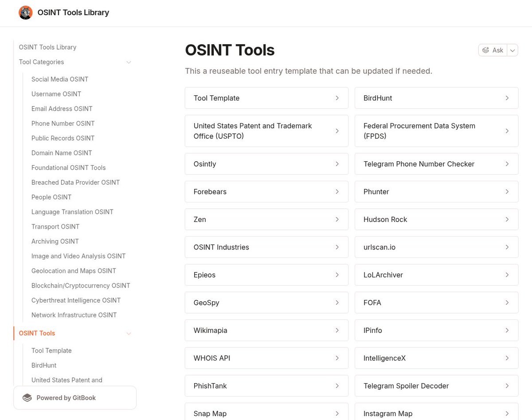Open Geolocation and Maps OSINT category
This screenshot has width=532, height=420.
[74, 271]
